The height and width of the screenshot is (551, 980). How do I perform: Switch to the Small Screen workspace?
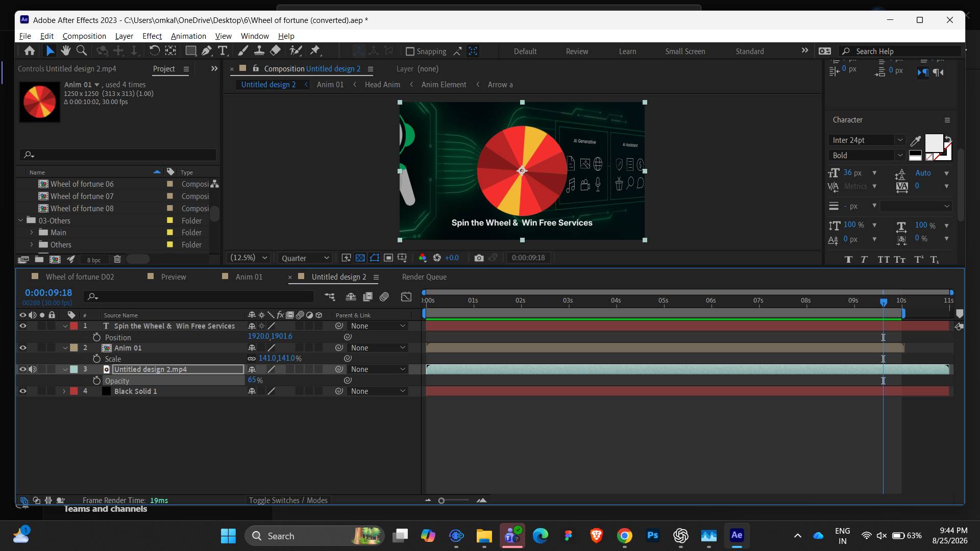[x=685, y=52]
